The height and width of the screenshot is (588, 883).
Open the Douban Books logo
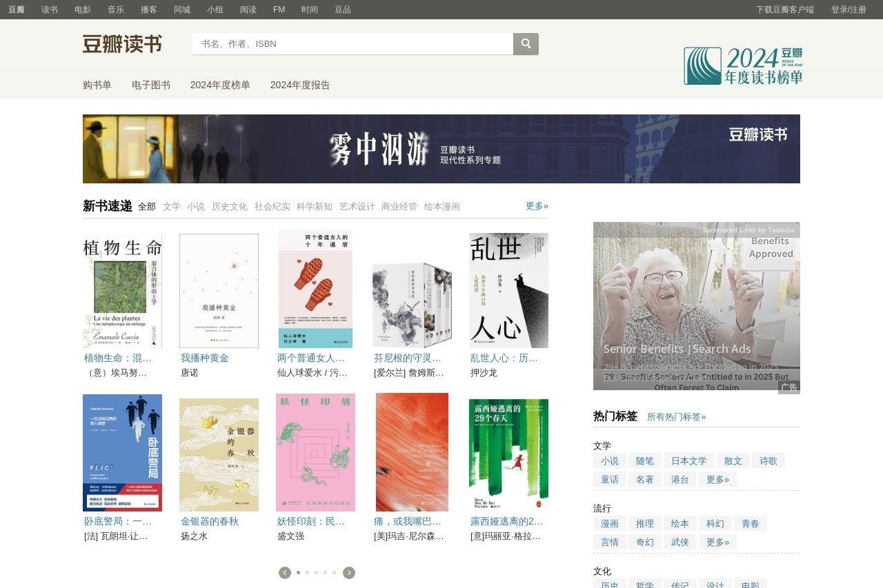click(x=122, y=44)
